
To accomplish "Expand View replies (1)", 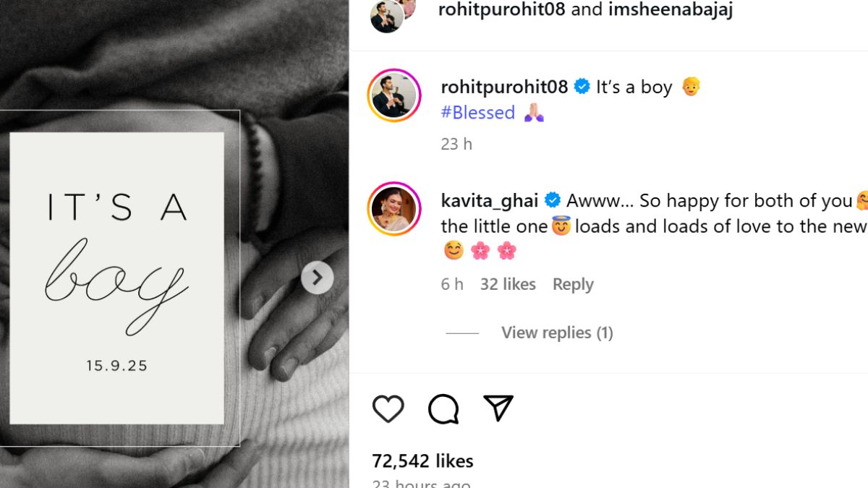I will click(x=557, y=333).
